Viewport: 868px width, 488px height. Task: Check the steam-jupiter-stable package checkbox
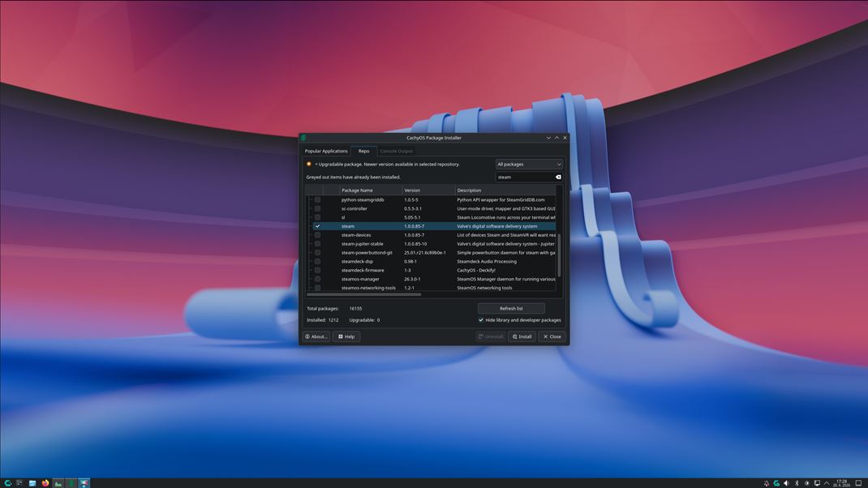(318, 244)
